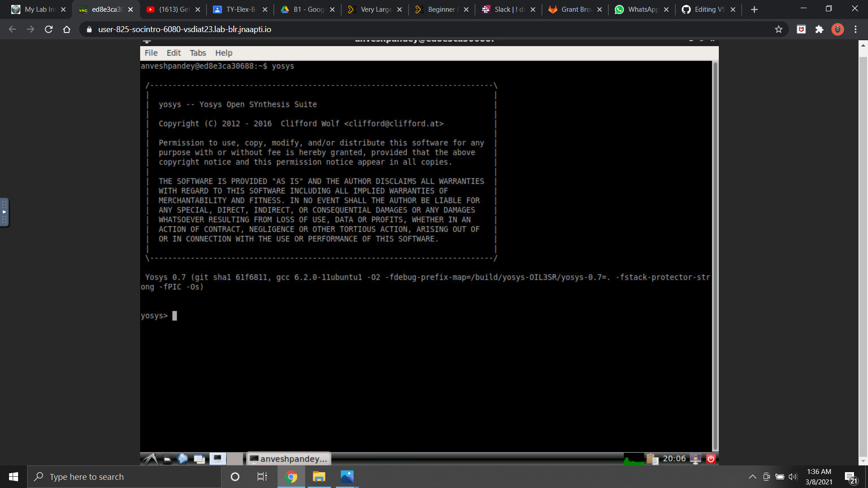
Task: Click the site lock icon
Action: 89,29
